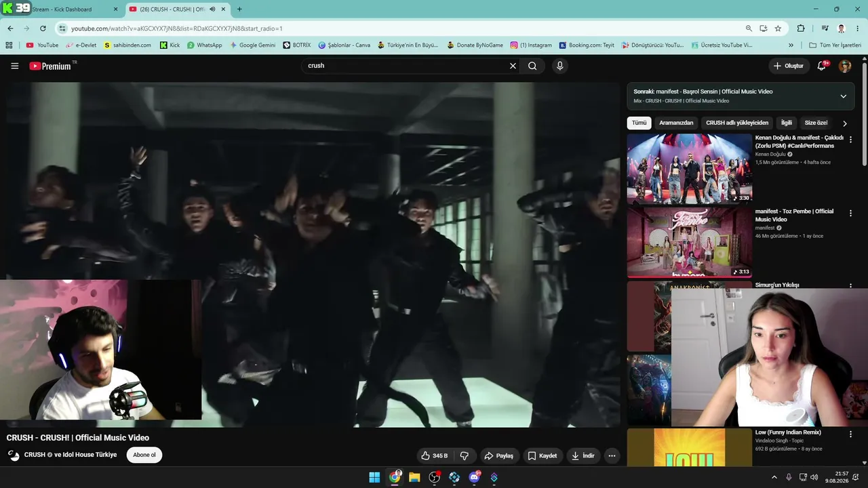
Task: Open Chrome profile avatar
Action: (x=842, y=28)
